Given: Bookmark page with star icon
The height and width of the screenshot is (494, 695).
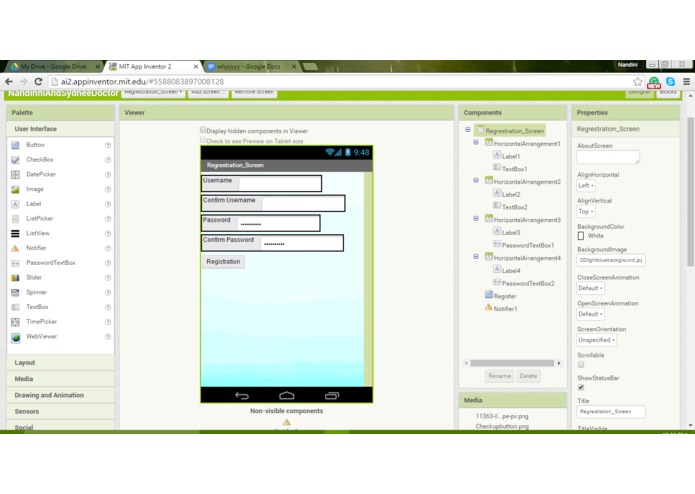Looking at the screenshot, I should (637, 82).
